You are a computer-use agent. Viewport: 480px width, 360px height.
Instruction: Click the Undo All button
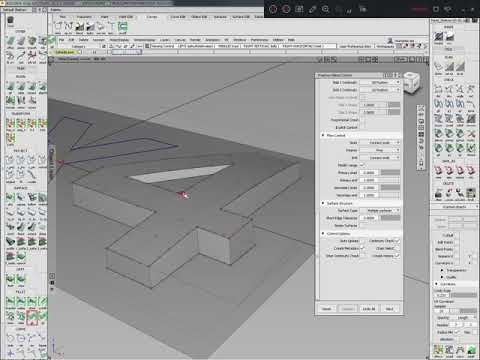pyautogui.click(x=369, y=309)
